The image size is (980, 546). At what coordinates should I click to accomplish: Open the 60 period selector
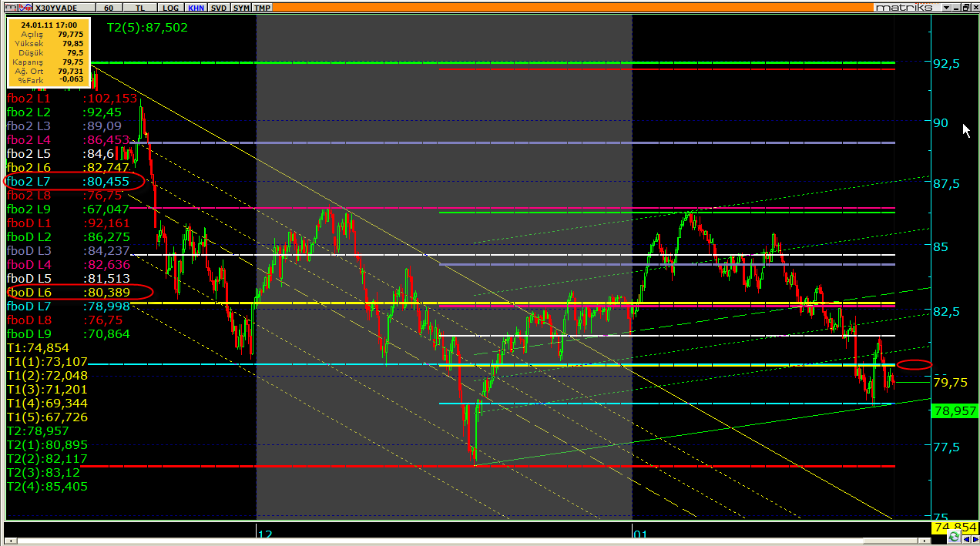(x=109, y=7)
